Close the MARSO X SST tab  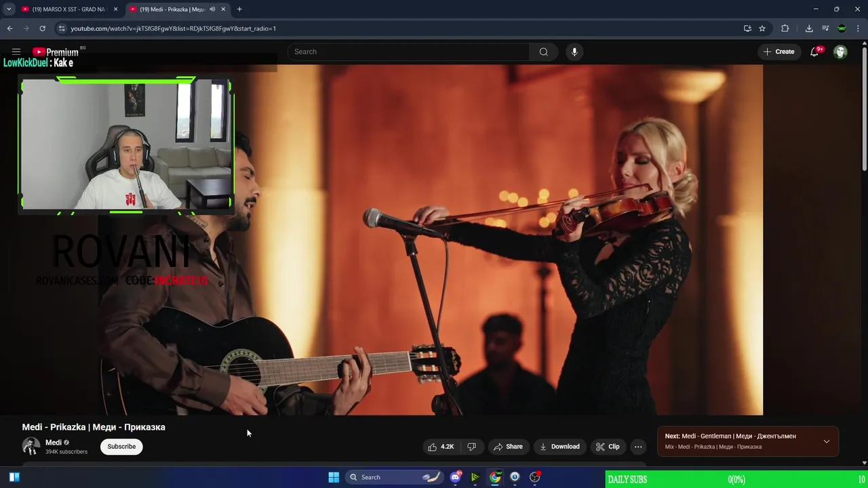(115, 9)
